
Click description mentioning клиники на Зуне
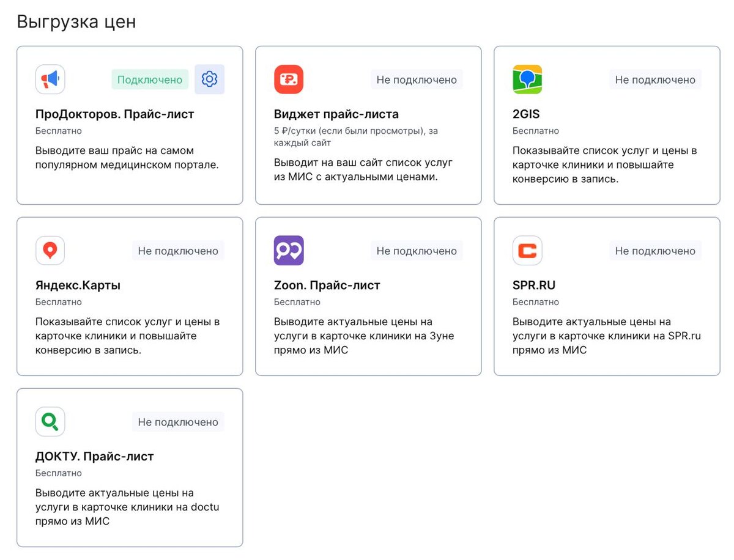[x=364, y=336]
